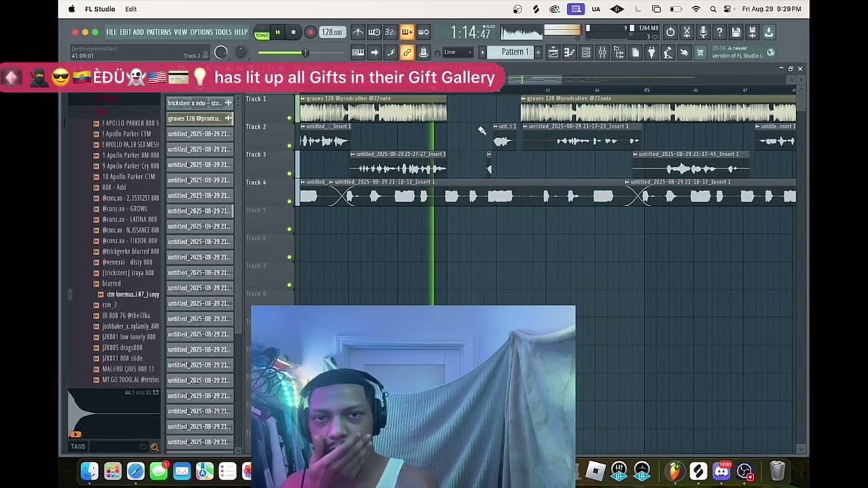The height and width of the screenshot is (488, 868).
Task: Toggle typing keyboard to piano icon
Action: point(358,52)
